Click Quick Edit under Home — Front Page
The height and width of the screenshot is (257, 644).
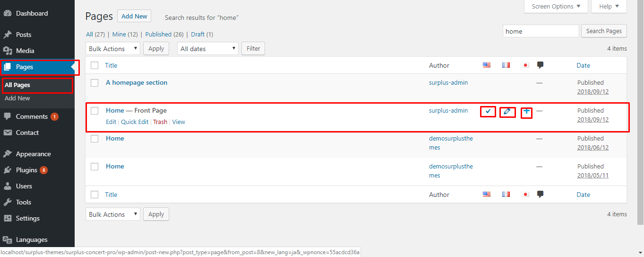click(135, 122)
